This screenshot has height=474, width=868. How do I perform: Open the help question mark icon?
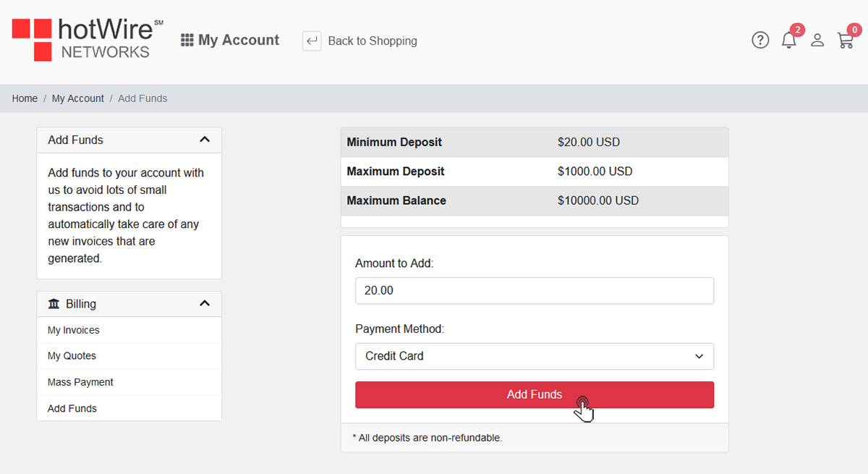(x=760, y=40)
